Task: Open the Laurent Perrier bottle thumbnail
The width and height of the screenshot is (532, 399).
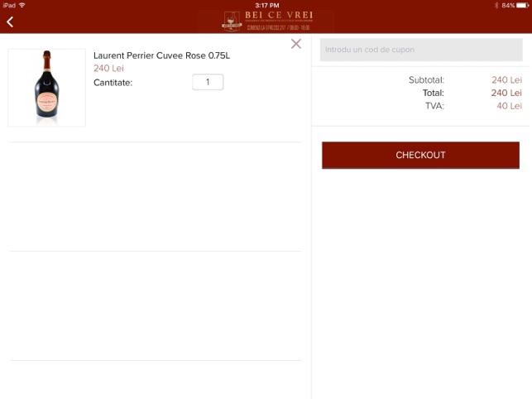Action: 47,88
